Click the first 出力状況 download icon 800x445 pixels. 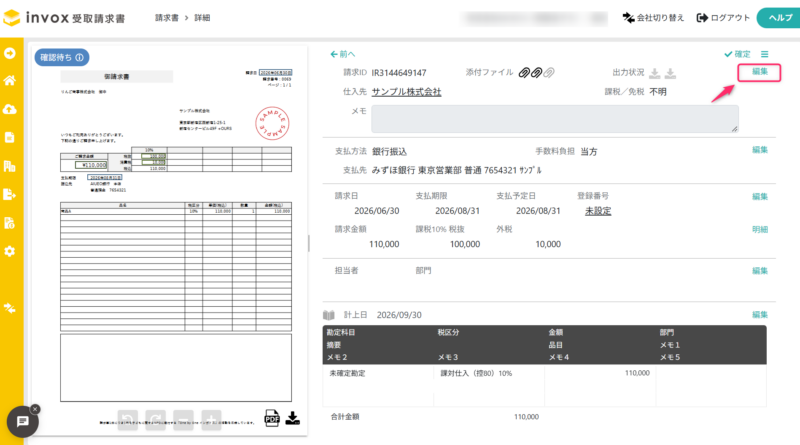coord(655,73)
